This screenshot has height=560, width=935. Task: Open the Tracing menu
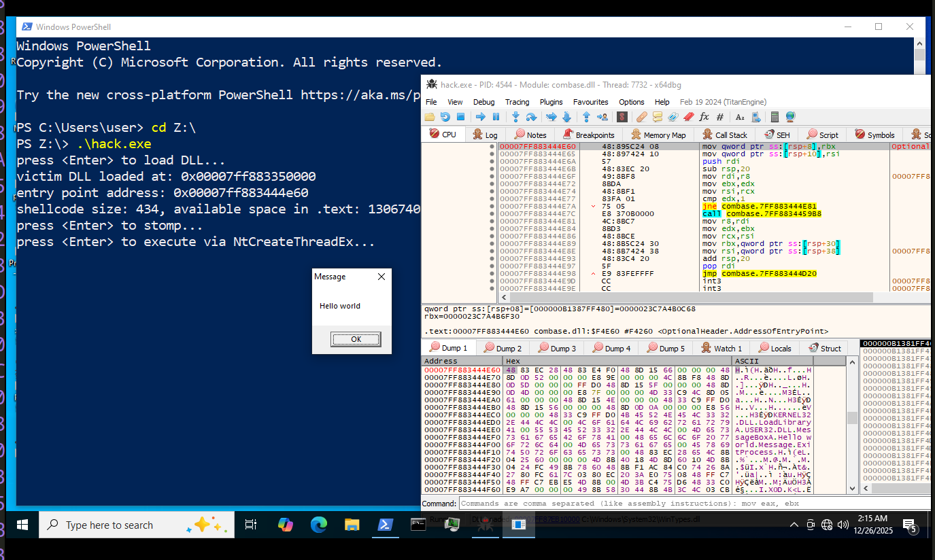pyautogui.click(x=517, y=102)
